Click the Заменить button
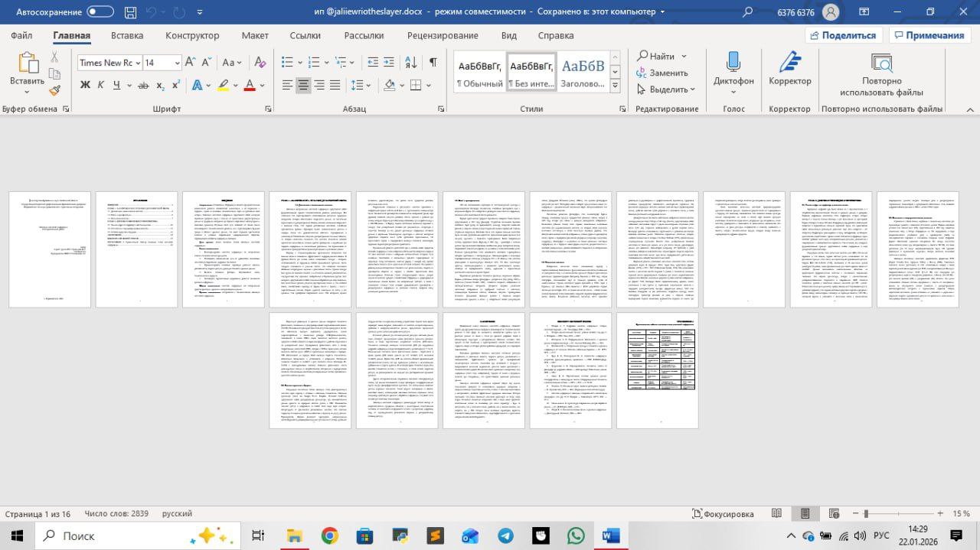 (x=661, y=73)
